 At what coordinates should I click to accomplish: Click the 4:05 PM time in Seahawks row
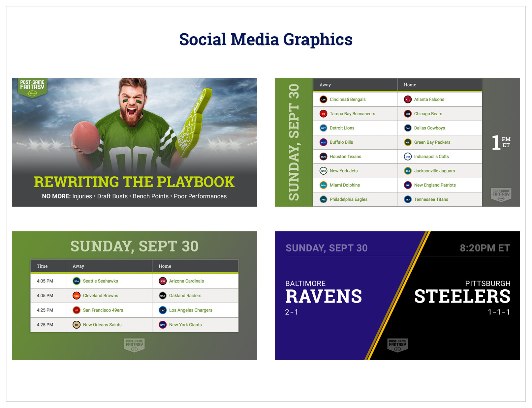45,281
